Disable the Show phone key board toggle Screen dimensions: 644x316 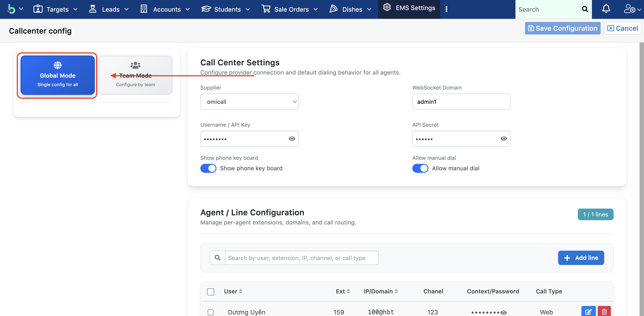click(208, 168)
